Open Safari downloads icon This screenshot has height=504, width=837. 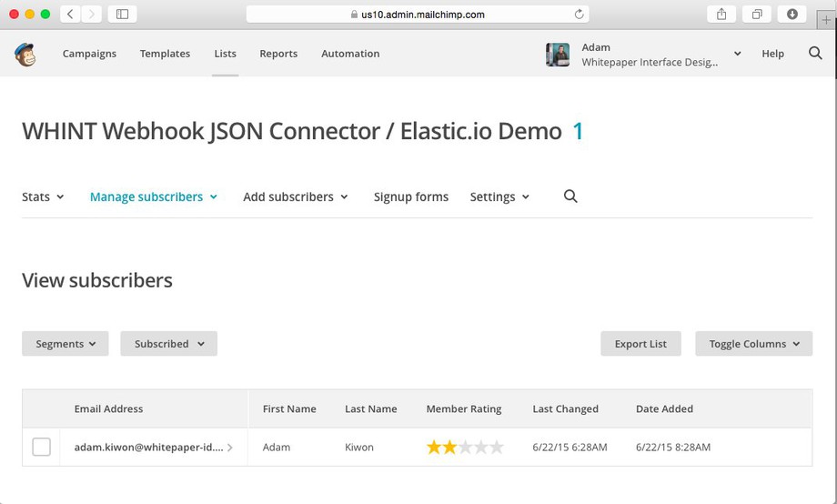click(x=792, y=14)
